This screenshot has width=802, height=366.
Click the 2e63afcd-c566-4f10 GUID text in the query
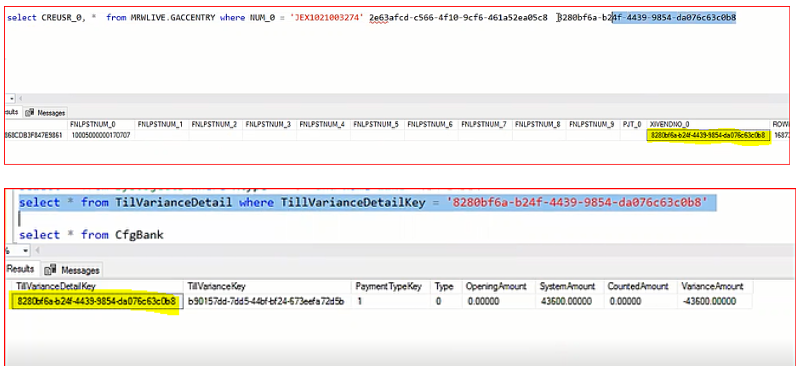tap(458, 18)
